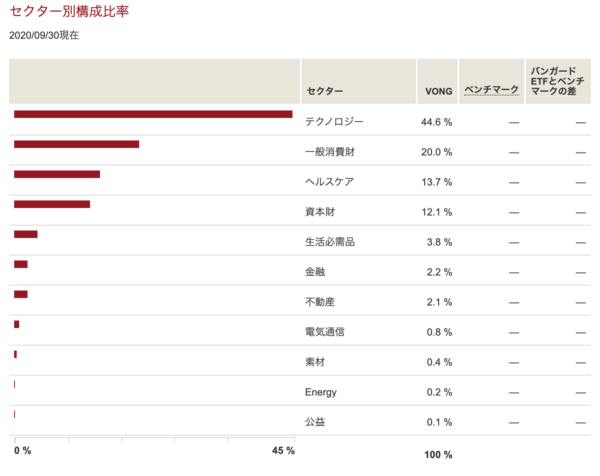600x476 pixels.
Task: Click the 100 % total value
Action: [438, 455]
